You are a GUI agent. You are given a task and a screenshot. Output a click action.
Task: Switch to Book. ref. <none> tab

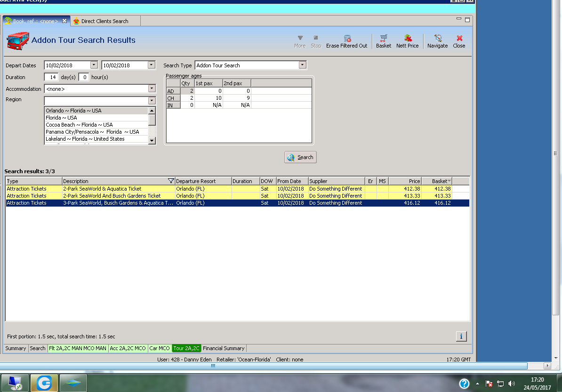coord(35,21)
